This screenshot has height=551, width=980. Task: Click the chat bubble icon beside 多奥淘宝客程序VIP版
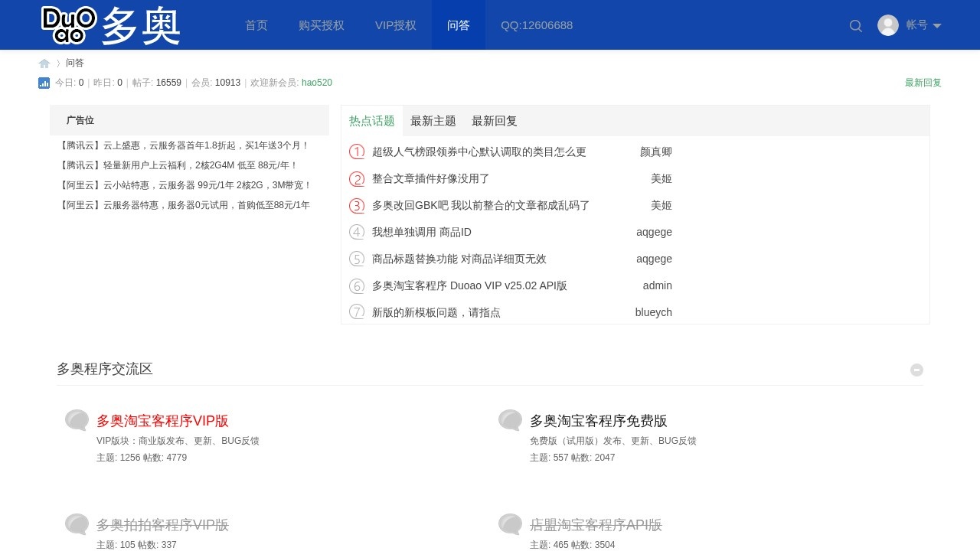pyautogui.click(x=77, y=420)
